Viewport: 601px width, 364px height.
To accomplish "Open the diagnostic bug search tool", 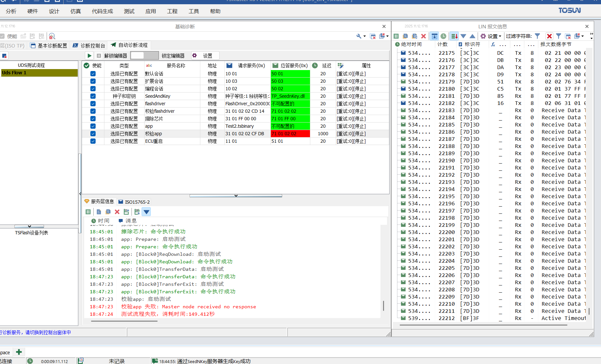I will pos(52,36).
